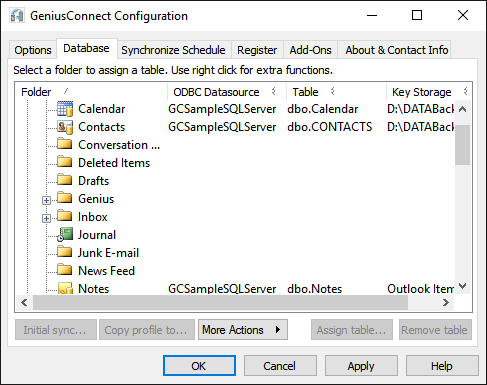Click the Drafts folder icon
This screenshot has height=385, width=487.
click(x=65, y=180)
